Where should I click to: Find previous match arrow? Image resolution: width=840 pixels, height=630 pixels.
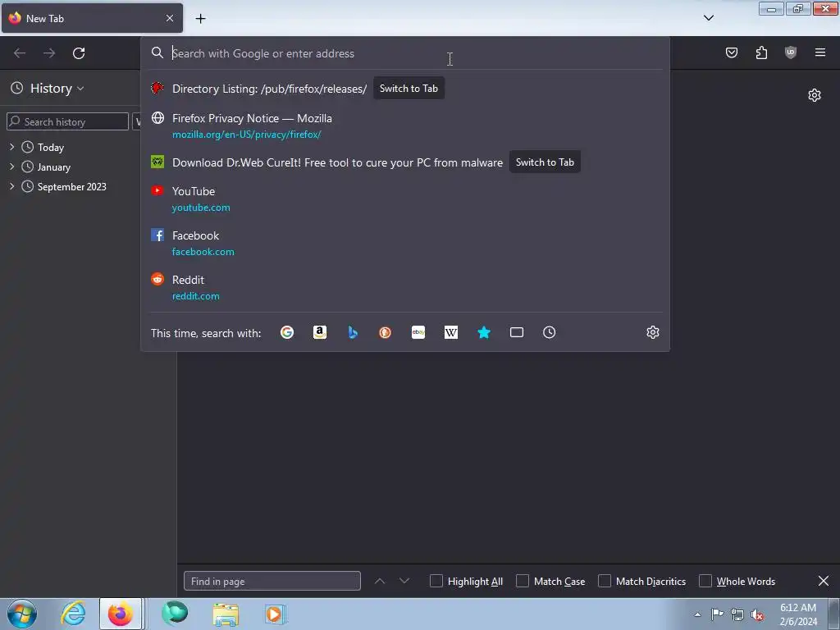(x=380, y=581)
